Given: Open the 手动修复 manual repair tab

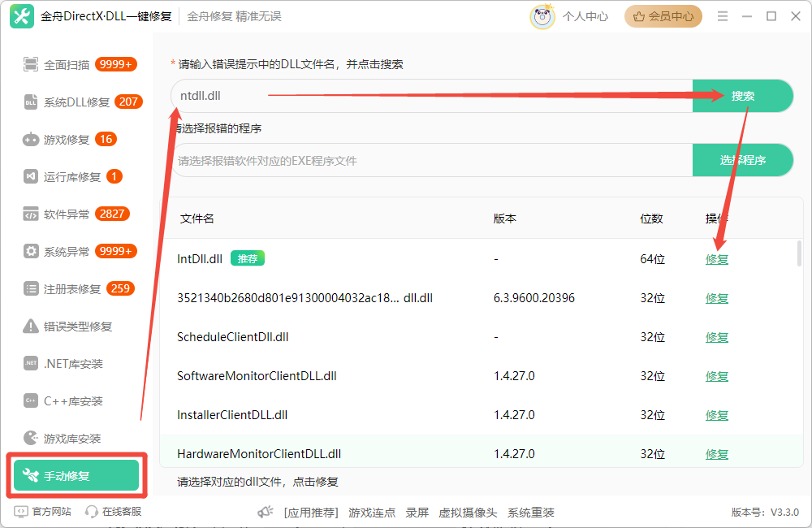Looking at the screenshot, I should click(x=76, y=475).
